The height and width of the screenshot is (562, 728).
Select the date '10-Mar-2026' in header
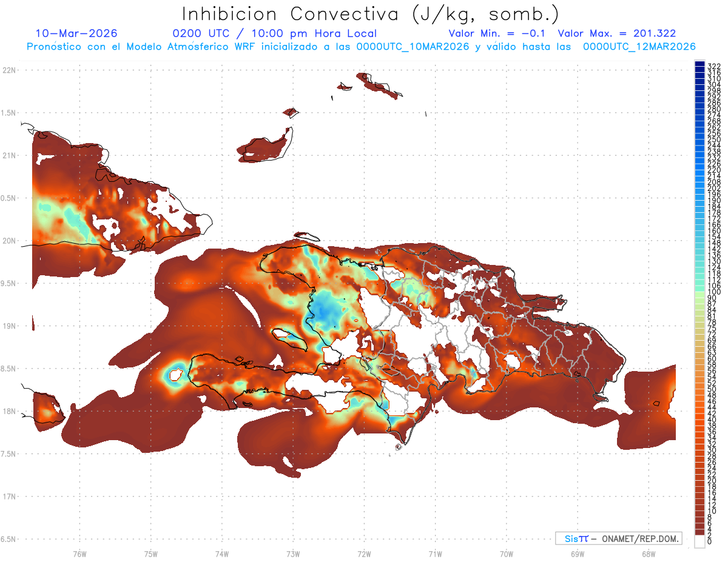pyautogui.click(x=76, y=33)
